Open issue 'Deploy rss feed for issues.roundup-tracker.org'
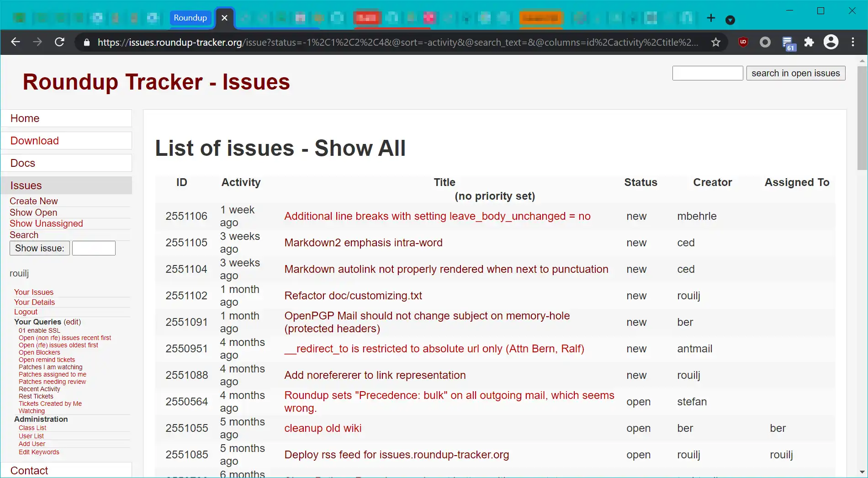The height and width of the screenshot is (478, 868). pyautogui.click(x=397, y=455)
